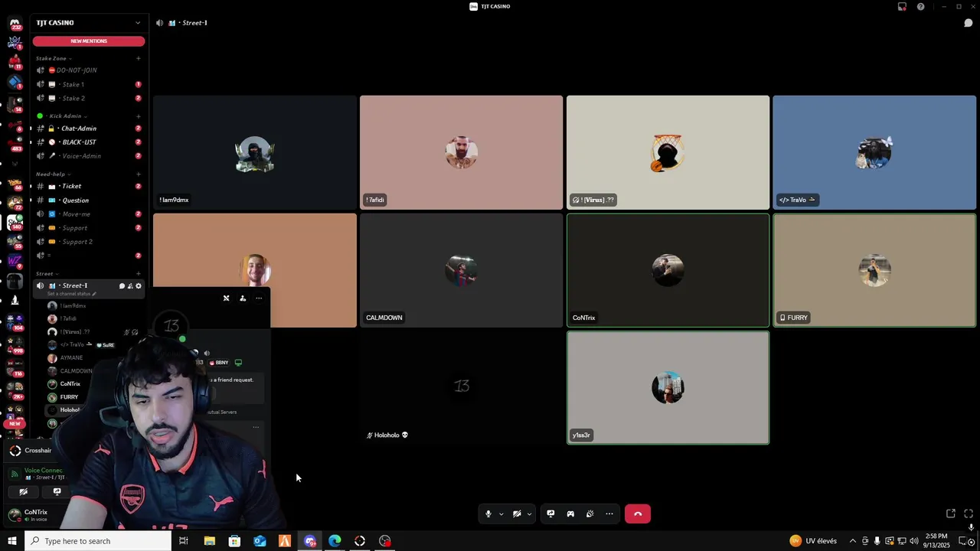The height and width of the screenshot is (551, 980).
Task: Open soundboard icon in call bar
Action: click(x=590, y=514)
